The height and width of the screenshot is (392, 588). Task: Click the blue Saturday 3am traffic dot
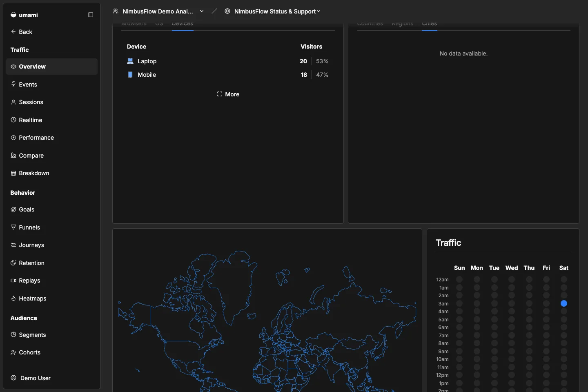(x=564, y=303)
